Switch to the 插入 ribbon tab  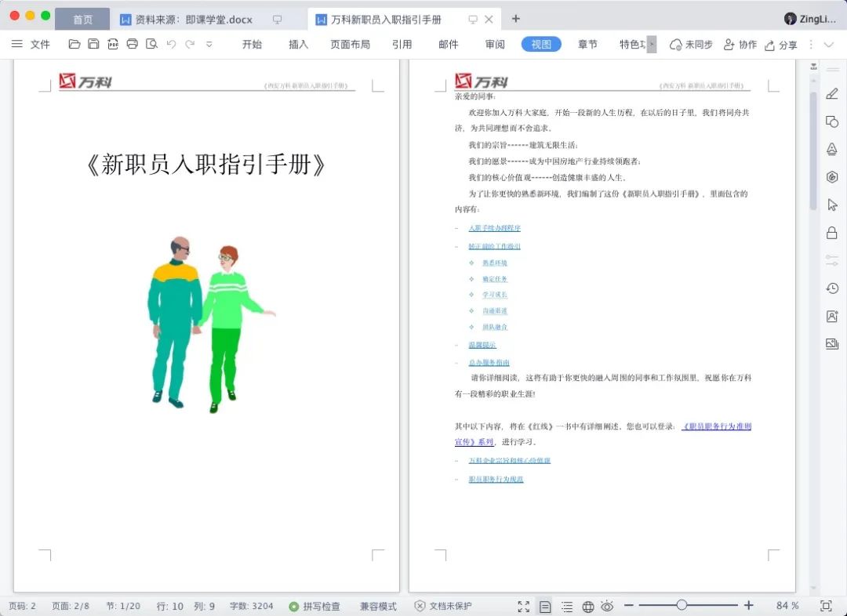(x=298, y=44)
